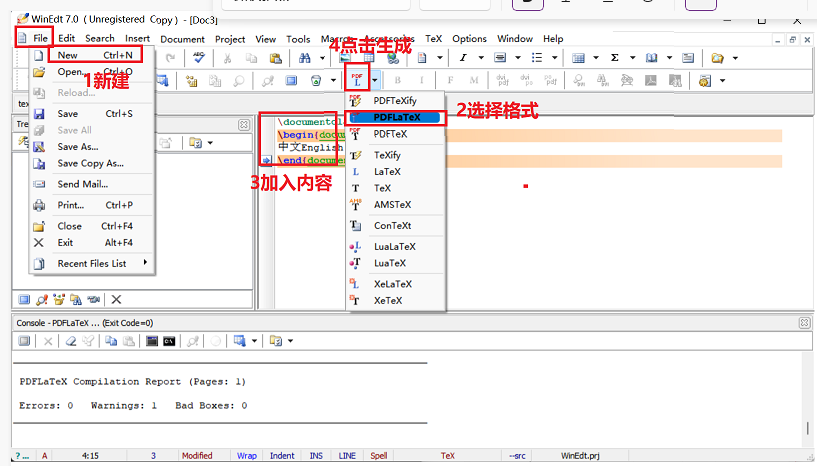Close the Console panel with its X button

pos(804,323)
